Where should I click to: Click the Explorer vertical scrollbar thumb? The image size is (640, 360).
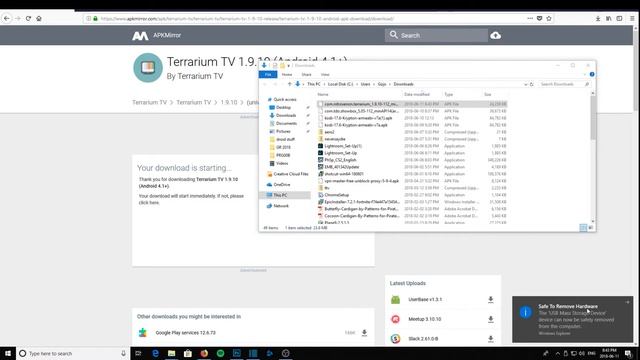click(593, 118)
